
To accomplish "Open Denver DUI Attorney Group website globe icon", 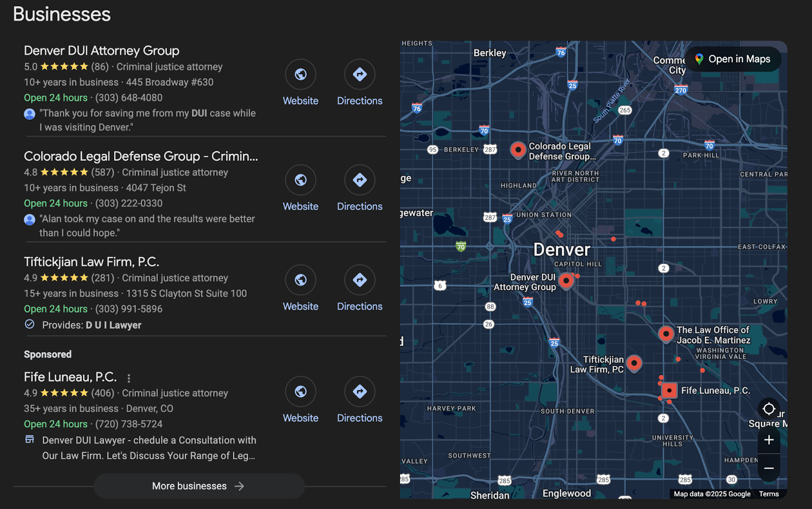I will 300,75.
